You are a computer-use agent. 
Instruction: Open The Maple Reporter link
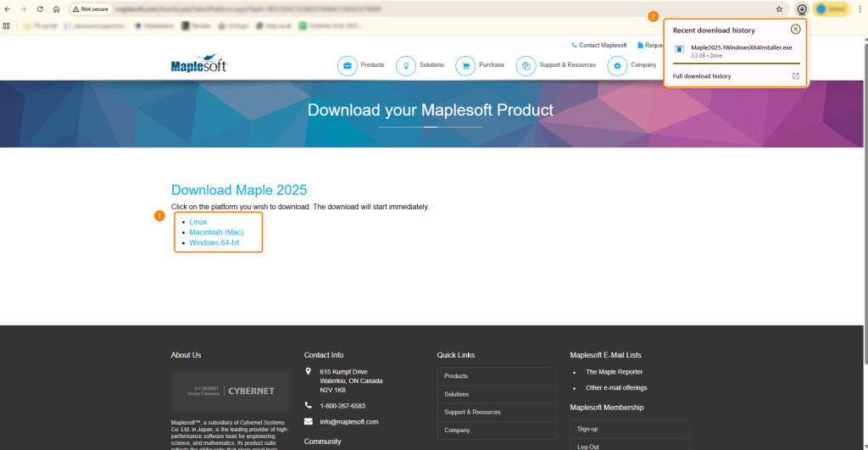click(614, 372)
